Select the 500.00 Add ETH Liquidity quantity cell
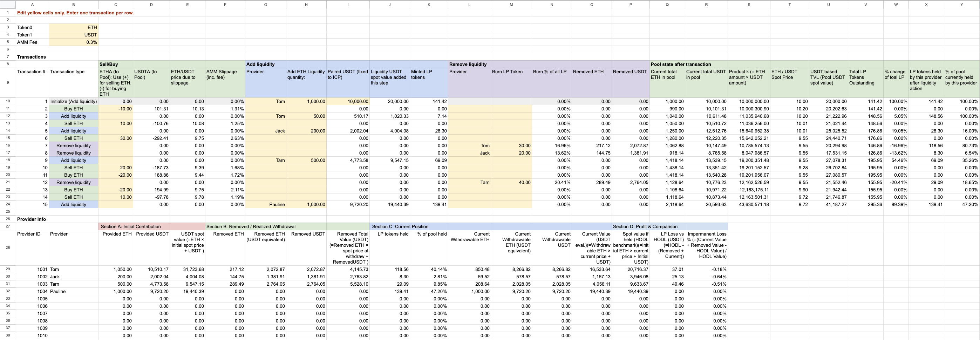Viewport: 980px width, 340px height. [306, 160]
